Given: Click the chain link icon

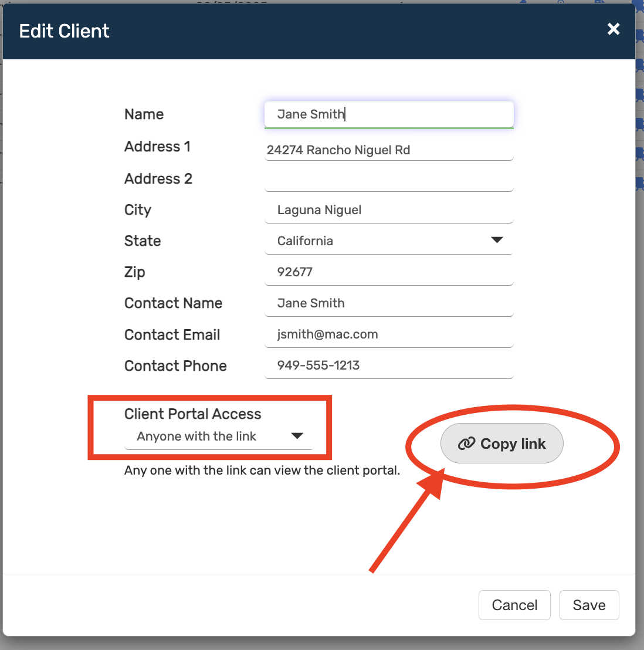Looking at the screenshot, I should coord(466,444).
